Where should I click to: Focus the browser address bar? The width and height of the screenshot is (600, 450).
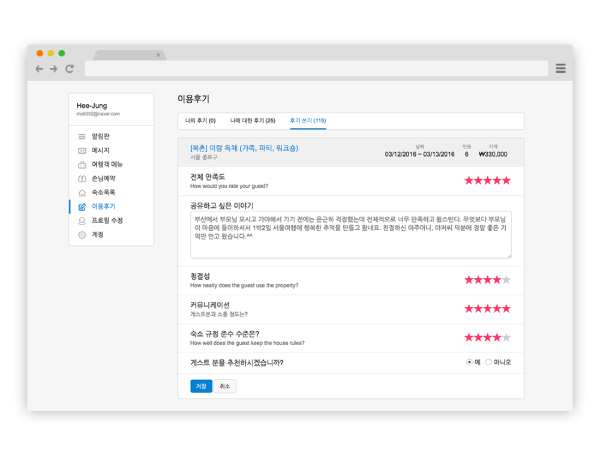316,68
